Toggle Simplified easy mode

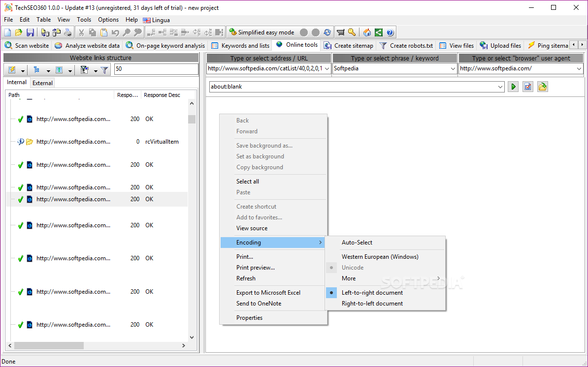tap(262, 32)
